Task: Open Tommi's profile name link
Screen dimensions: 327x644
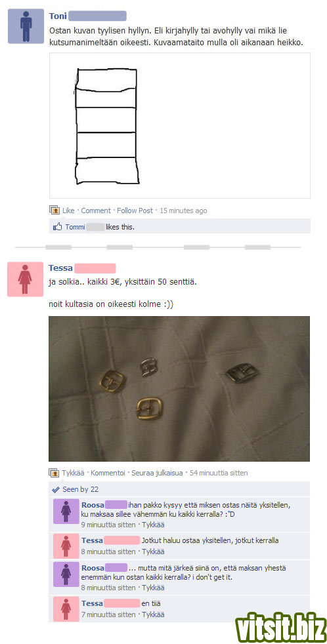Action: point(76,226)
